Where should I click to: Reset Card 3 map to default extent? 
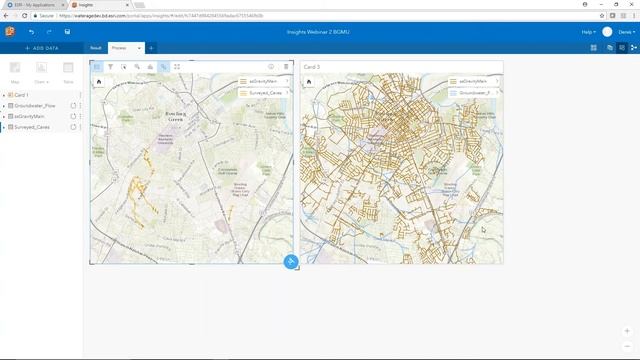pyautogui.click(x=309, y=82)
